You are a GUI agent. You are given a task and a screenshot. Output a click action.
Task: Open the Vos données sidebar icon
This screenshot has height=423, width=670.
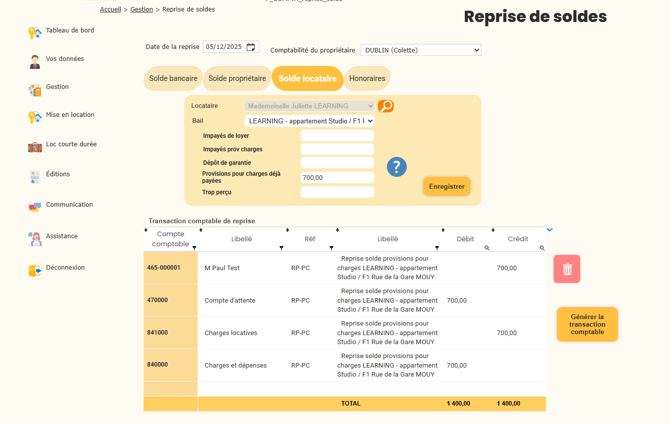pyautogui.click(x=35, y=61)
